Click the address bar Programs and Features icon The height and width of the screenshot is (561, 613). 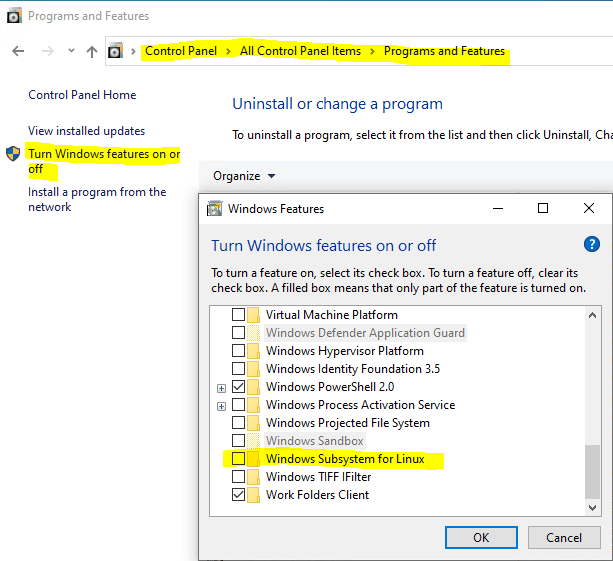coord(115,51)
